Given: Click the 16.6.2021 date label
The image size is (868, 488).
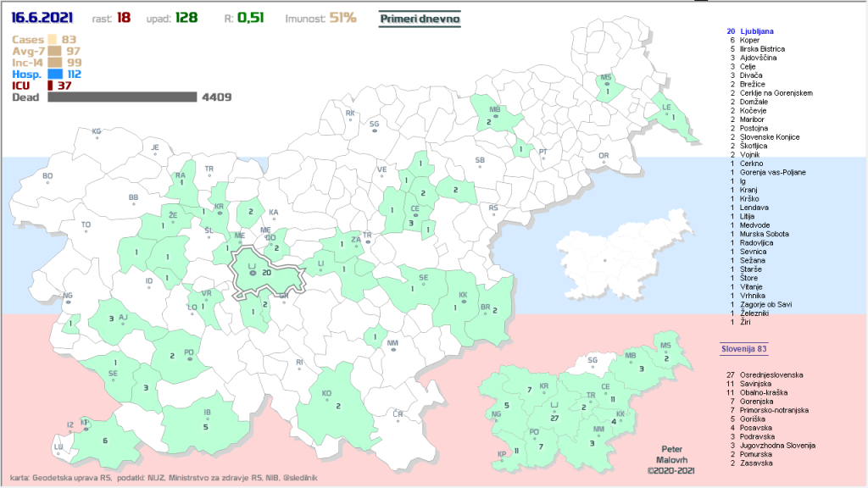Looking at the screenshot, I should (42, 17).
